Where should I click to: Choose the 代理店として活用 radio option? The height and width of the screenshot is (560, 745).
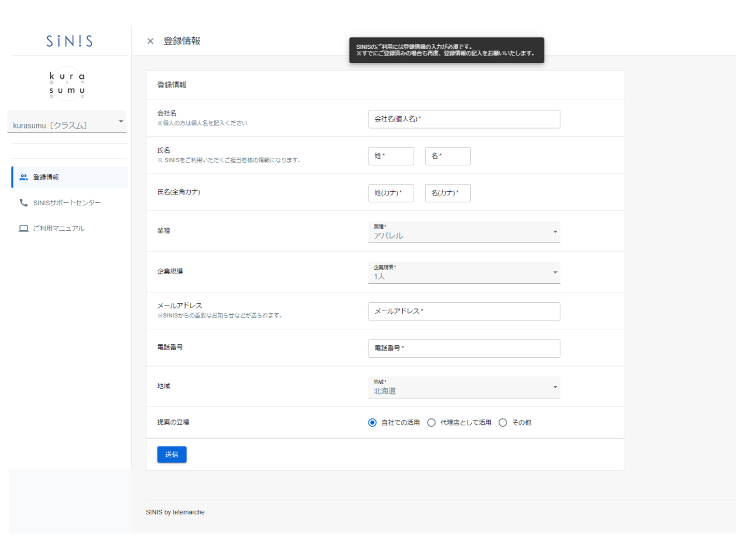tap(431, 423)
